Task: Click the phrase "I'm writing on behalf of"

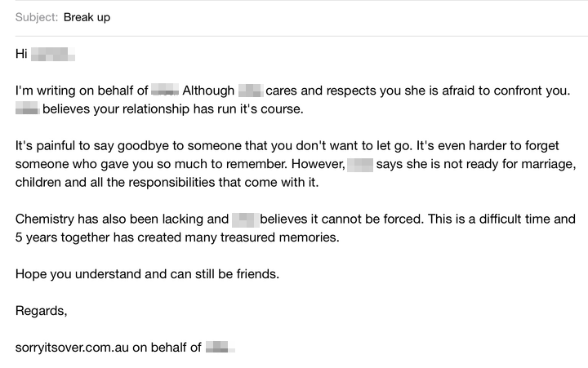Action: click(82, 91)
